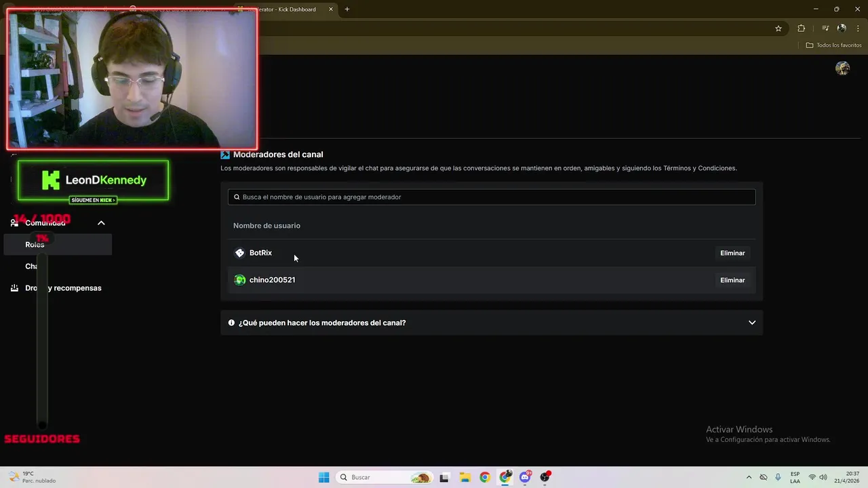Image resolution: width=868 pixels, height=488 pixels.
Task: Click the magnifier icon in moderator search
Action: tap(237, 197)
